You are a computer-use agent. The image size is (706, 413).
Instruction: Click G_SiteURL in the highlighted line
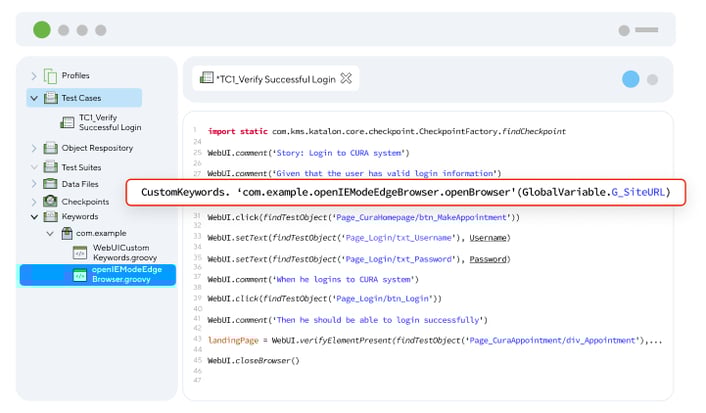click(638, 192)
